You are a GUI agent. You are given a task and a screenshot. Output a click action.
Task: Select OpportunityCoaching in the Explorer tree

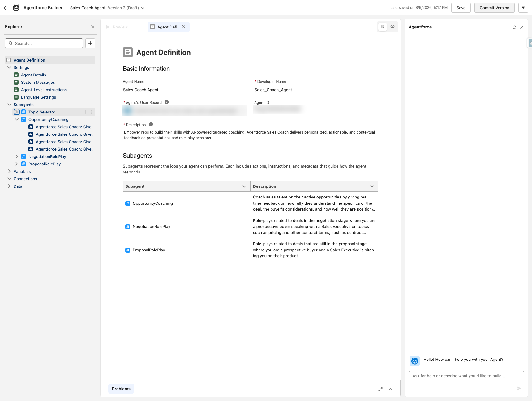49,119
